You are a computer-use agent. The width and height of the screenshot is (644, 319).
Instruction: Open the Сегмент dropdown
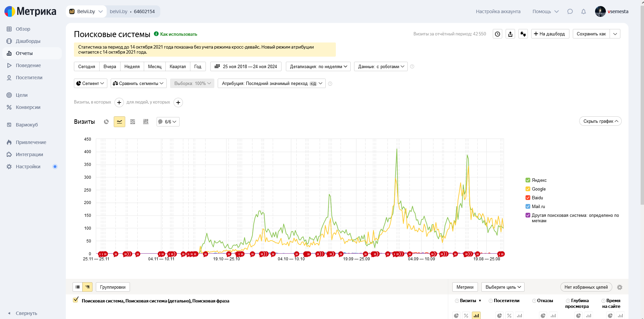(x=90, y=83)
